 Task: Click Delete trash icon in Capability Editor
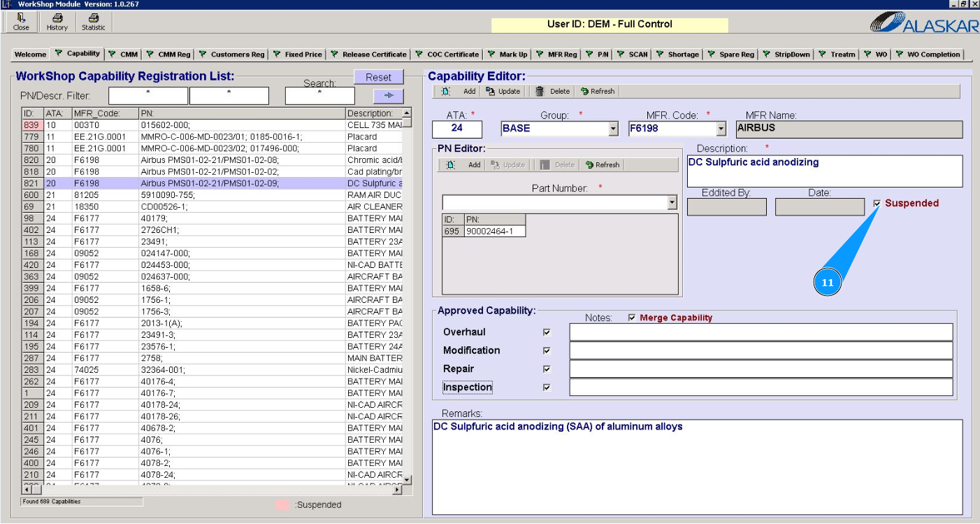coord(553,91)
